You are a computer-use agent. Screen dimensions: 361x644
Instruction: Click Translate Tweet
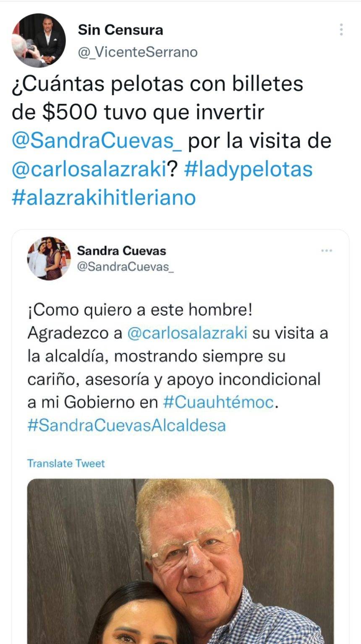[x=66, y=463]
